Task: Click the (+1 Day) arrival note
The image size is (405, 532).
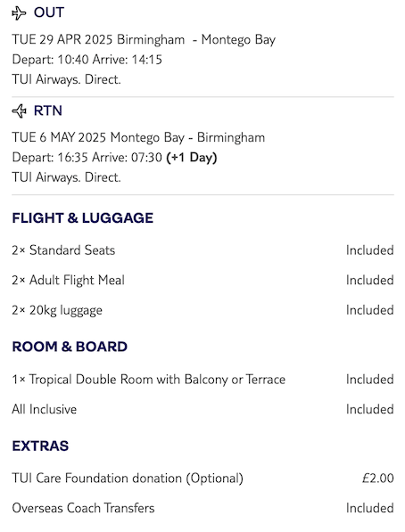Action: [191, 158]
